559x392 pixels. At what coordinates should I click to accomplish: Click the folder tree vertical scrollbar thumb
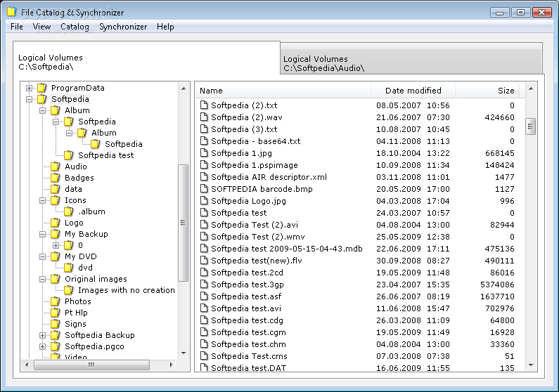[184, 223]
